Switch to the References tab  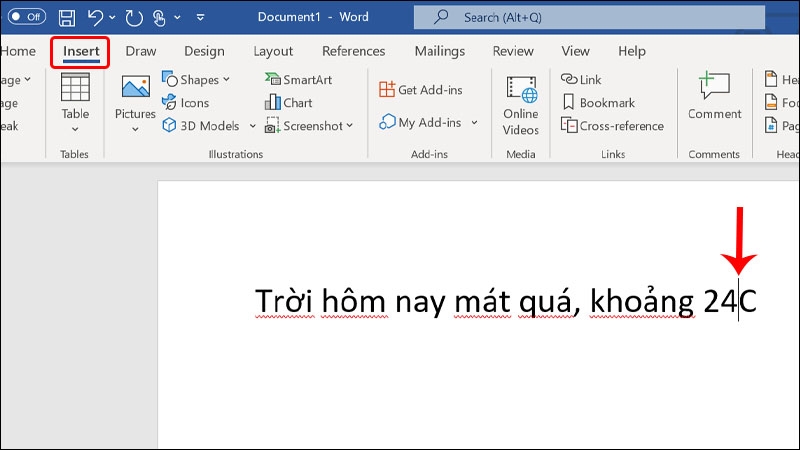(x=354, y=51)
